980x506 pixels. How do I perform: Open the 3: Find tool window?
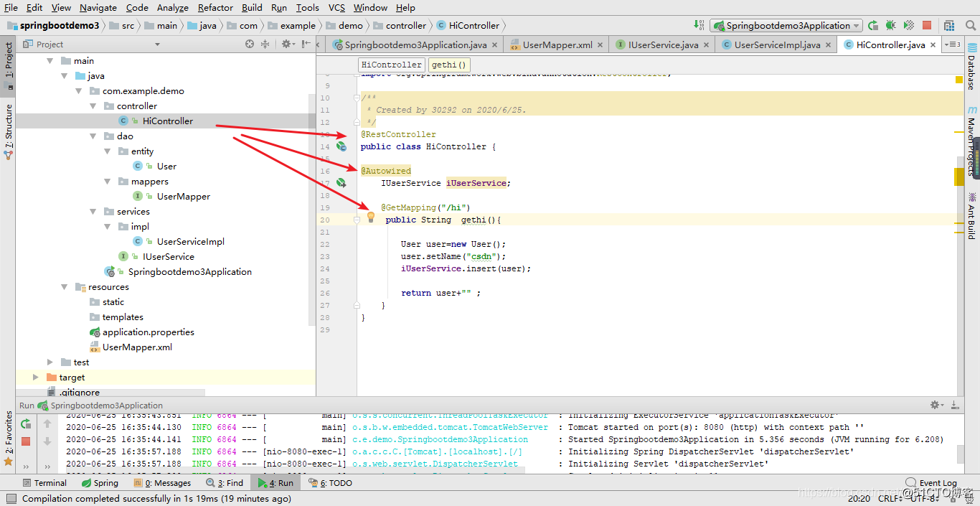click(225, 483)
